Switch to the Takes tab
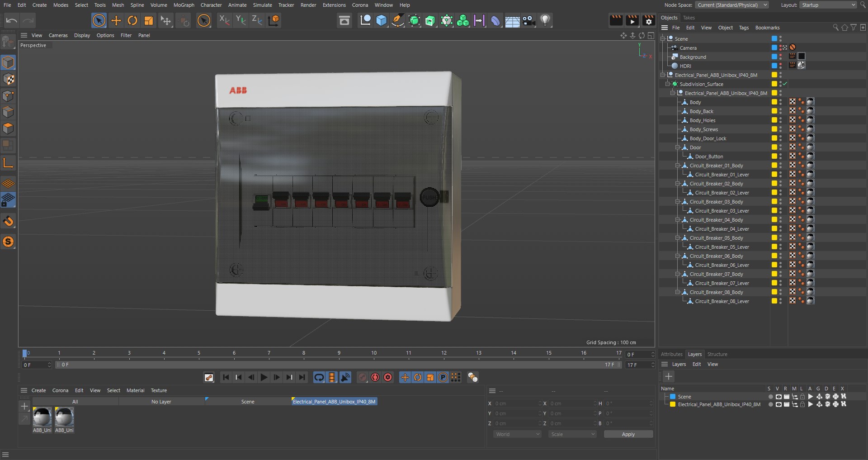868x460 pixels. coord(689,18)
